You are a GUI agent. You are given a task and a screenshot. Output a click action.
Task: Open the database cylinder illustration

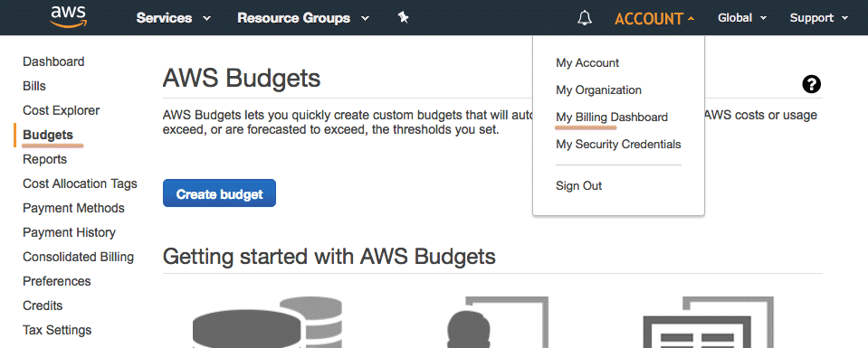coord(267,323)
